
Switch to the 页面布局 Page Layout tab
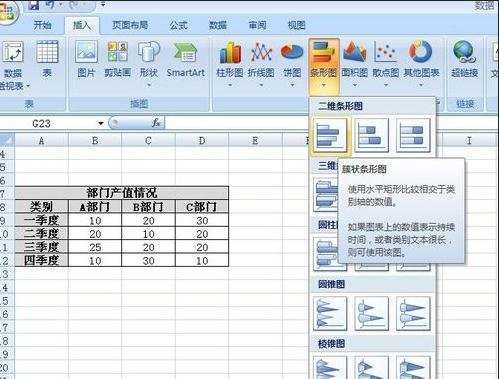(x=130, y=25)
